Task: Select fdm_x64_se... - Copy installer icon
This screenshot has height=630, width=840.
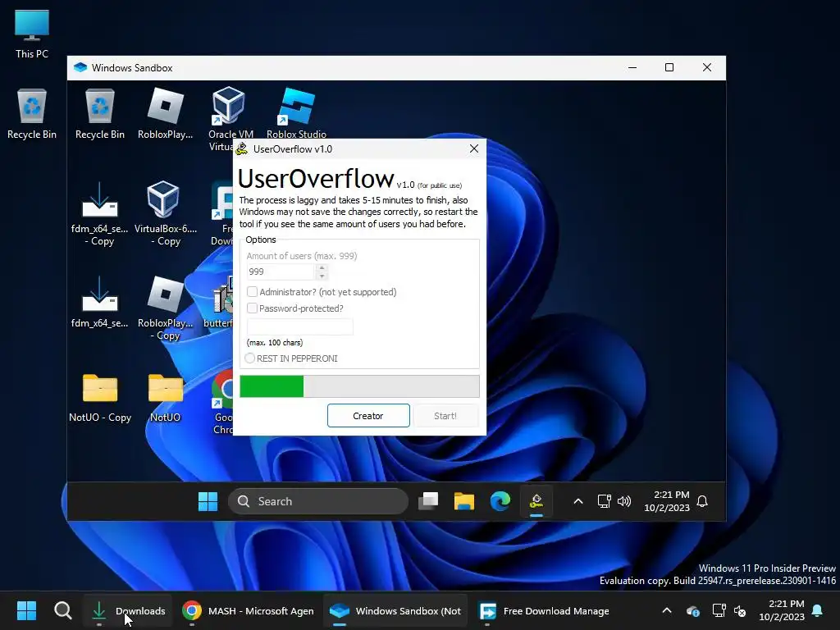Action: tap(99, 214)
